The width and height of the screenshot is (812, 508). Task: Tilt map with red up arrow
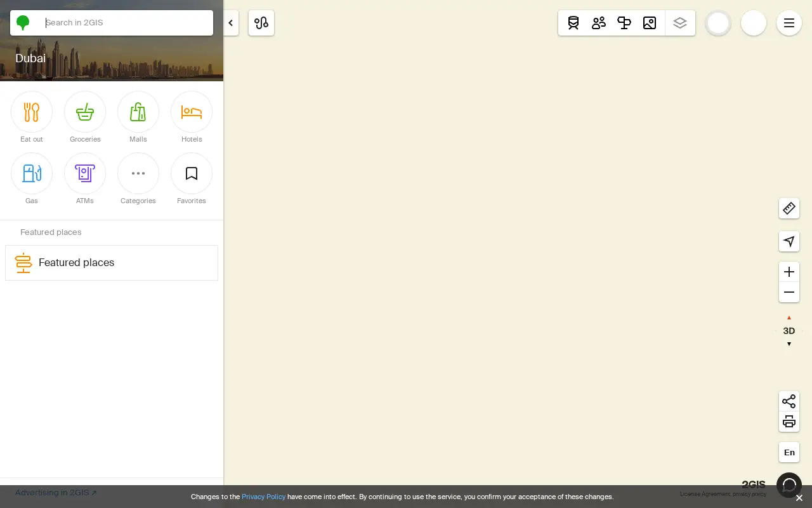coord(789,317)
